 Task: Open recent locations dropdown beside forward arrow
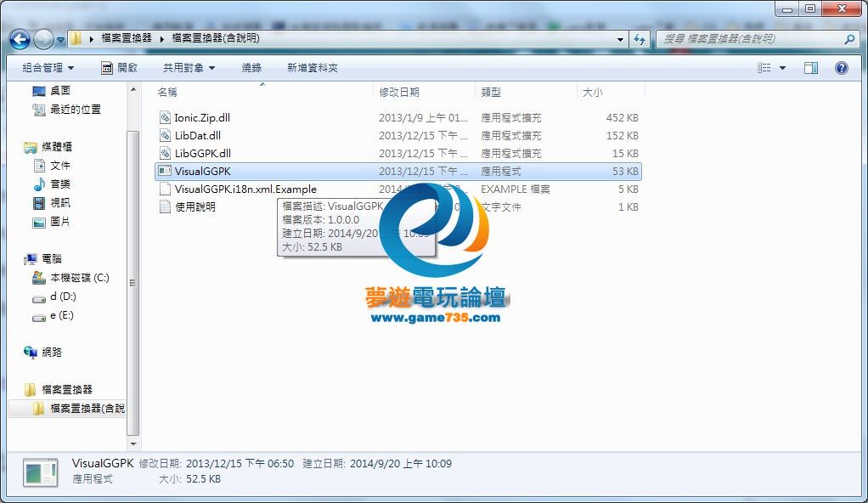pyautogui.click(x=60, y=40)
